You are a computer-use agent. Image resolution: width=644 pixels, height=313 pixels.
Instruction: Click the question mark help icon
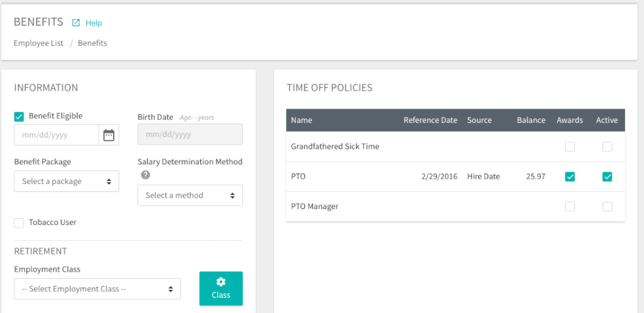tap(145, 175)
